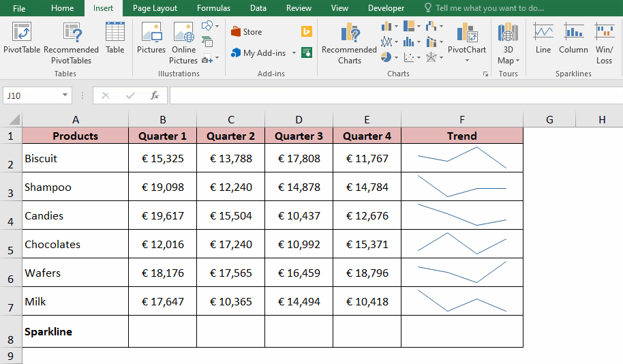Insert a Surface or Radar chart
Image resolution: width=623 pixels, height=364 pixels.
point(434,57)
